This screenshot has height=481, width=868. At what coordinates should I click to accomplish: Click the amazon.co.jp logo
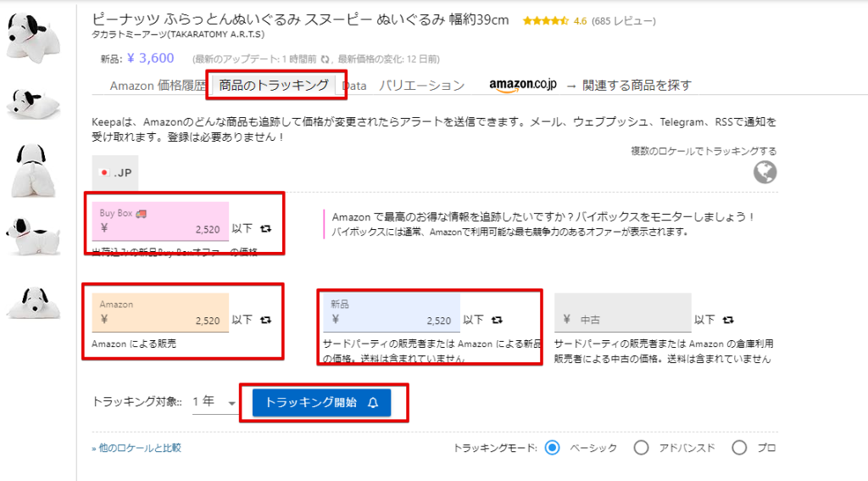pyautogui.click(x=523, y=85)
